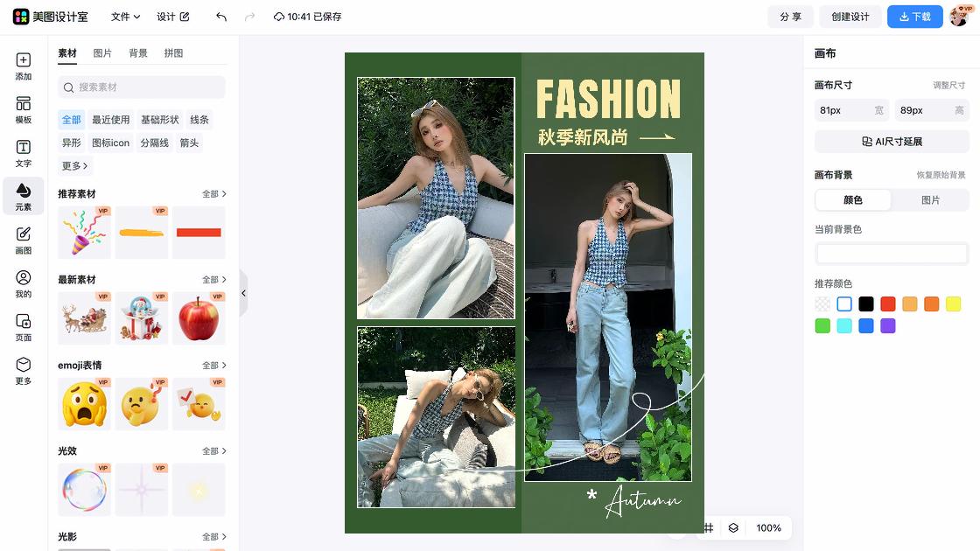Click the layers icon near zoom control
The image size is (980, 551).
point(733,528)
